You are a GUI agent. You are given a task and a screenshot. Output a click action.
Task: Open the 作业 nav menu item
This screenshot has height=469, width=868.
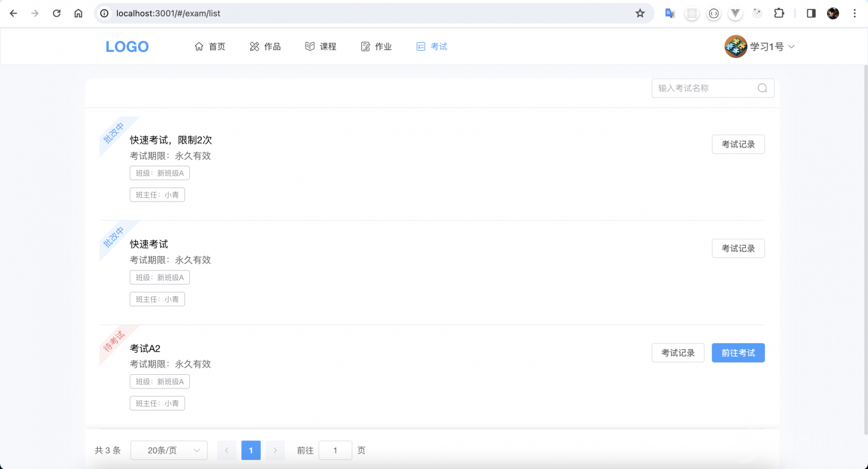pos(376,46)
